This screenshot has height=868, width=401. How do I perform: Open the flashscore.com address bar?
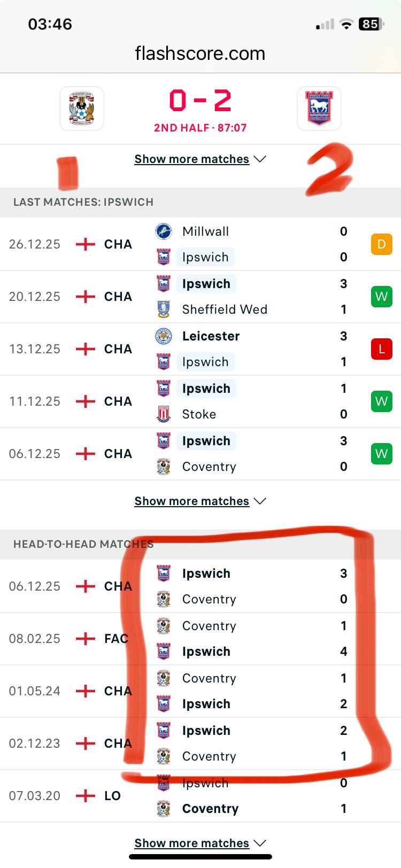point(200,53)
